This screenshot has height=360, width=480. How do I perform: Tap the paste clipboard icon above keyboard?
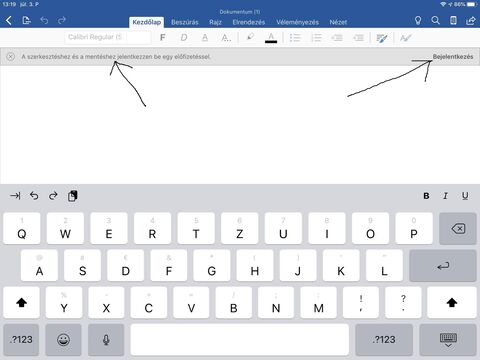(x=73, y=196)
